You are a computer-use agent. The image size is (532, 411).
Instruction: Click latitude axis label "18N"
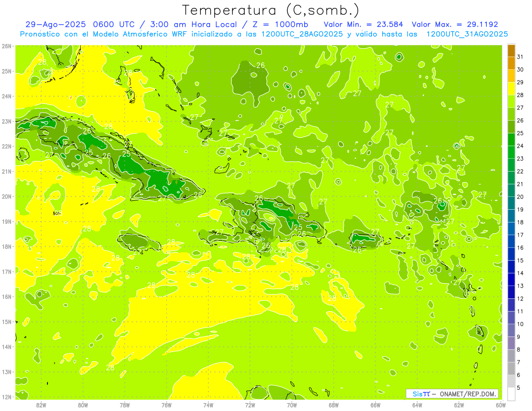(x=7, y=247)
